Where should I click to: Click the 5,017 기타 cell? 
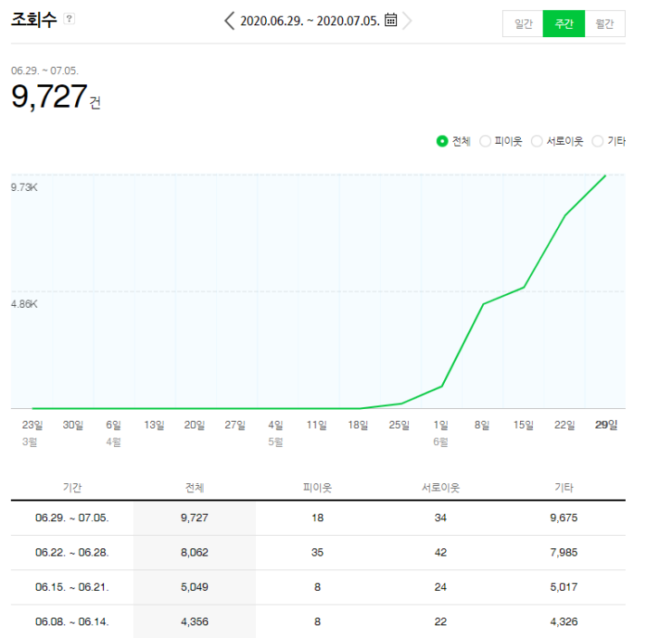[563, 587]
